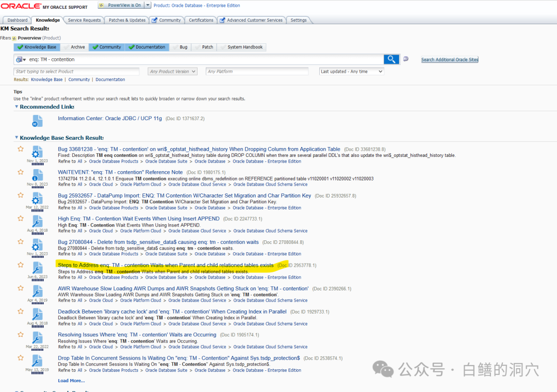The width and height of the screenshot is (557, 392).
Task: Click the Oracle logo
Action: pyautogui.click(x=21, y=6)
